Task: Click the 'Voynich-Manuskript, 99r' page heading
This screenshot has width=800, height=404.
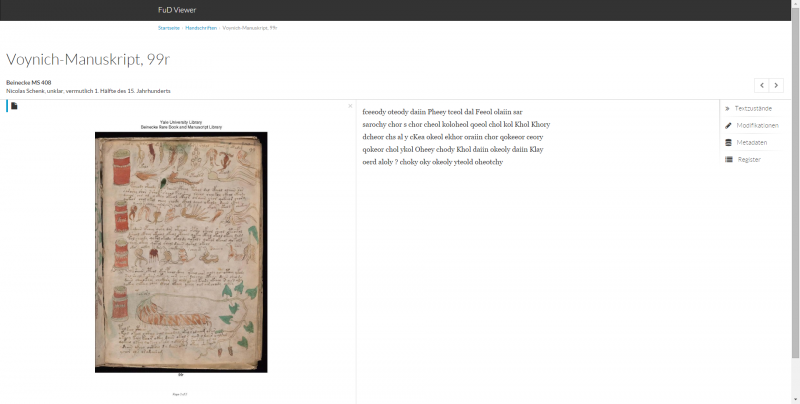Action: (88, 60)
